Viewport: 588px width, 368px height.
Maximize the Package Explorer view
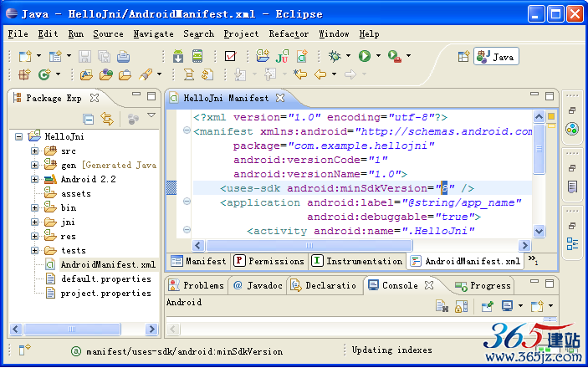click(151, 96)
